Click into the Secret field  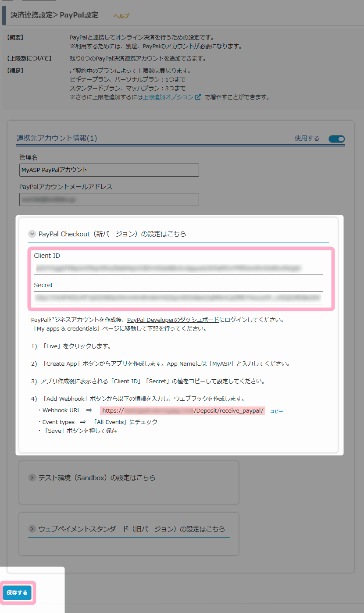178,298
